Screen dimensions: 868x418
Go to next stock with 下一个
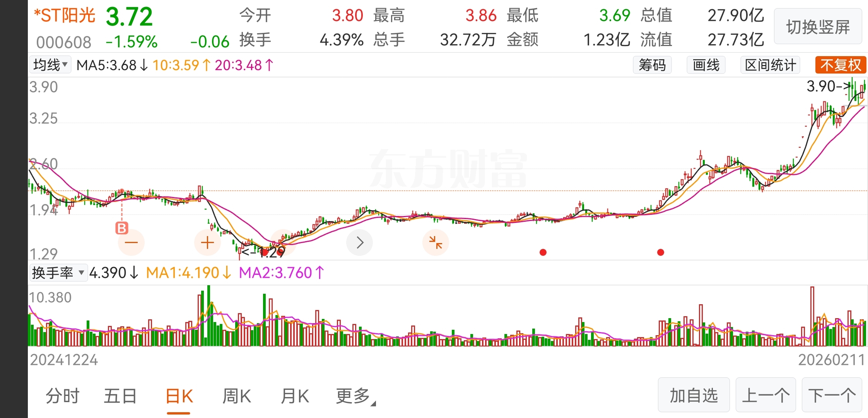point(832,395)
